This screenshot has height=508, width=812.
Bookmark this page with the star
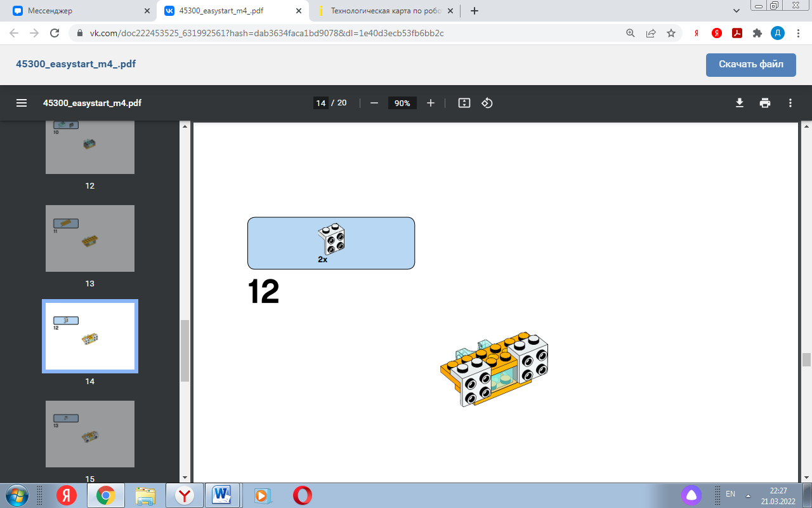pyautogui.click(x=671, y=33)
